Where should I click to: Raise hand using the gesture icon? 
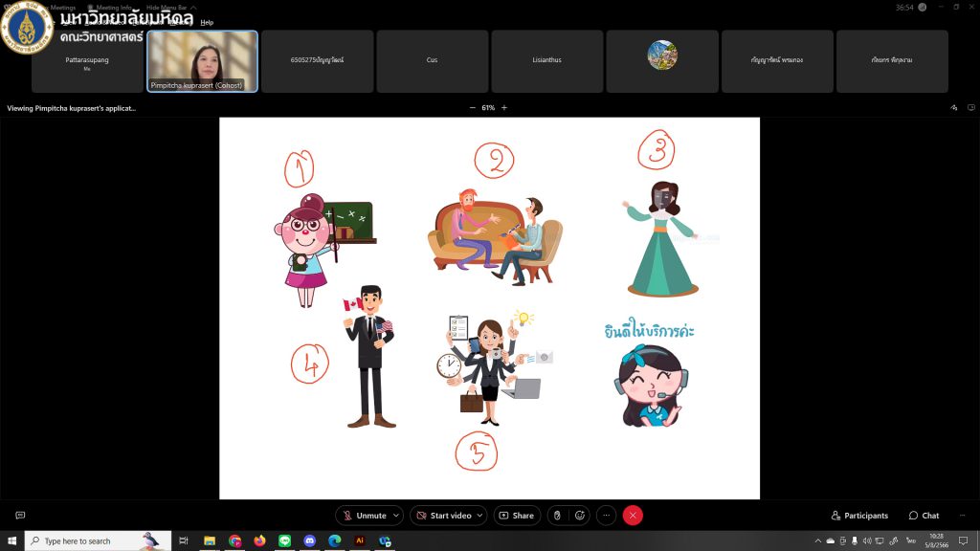coord(557,516)
